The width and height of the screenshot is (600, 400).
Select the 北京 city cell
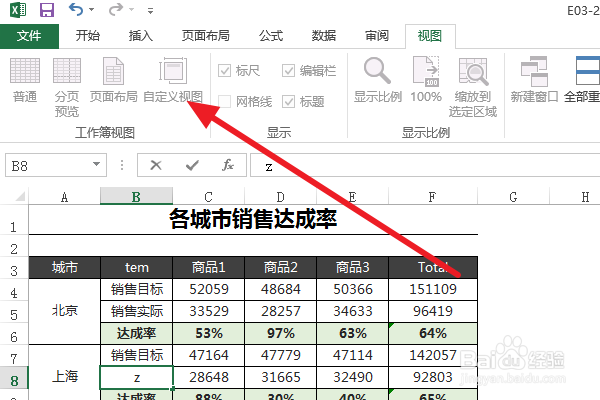[65, 311]
